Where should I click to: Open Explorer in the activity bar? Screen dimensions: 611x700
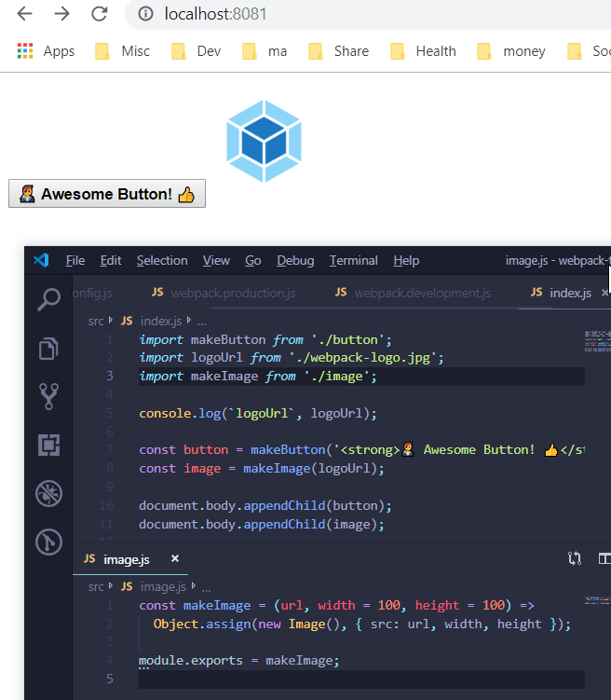coord(48,349)
